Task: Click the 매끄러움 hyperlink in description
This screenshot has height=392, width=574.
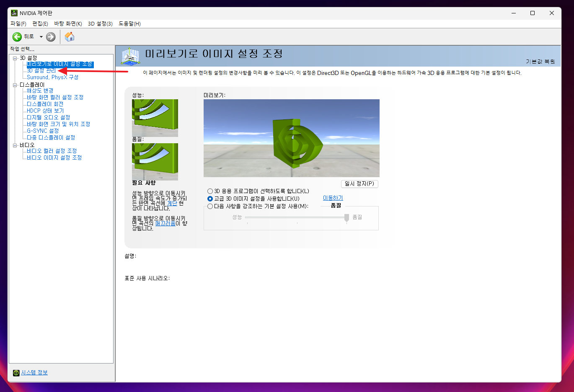Action: 165,224
